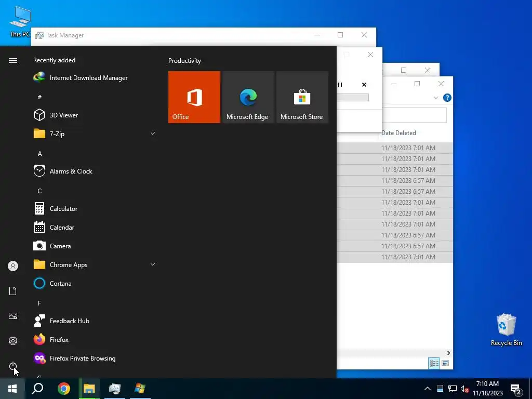Viewport: 532px width, 399px height.
Task: Click the Productivity group title
Action: (184, 61)
